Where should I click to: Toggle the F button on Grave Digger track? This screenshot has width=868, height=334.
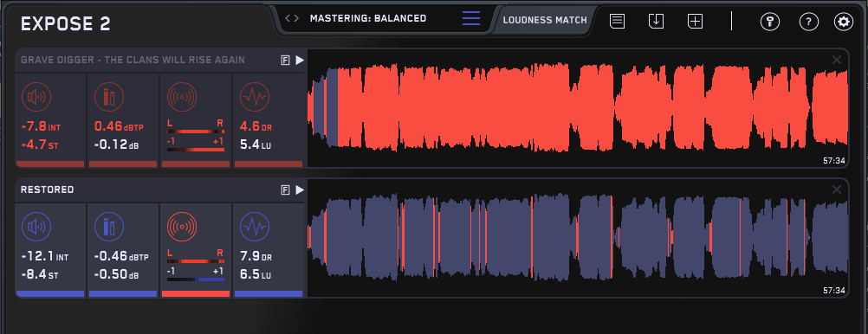pos(285,61)
